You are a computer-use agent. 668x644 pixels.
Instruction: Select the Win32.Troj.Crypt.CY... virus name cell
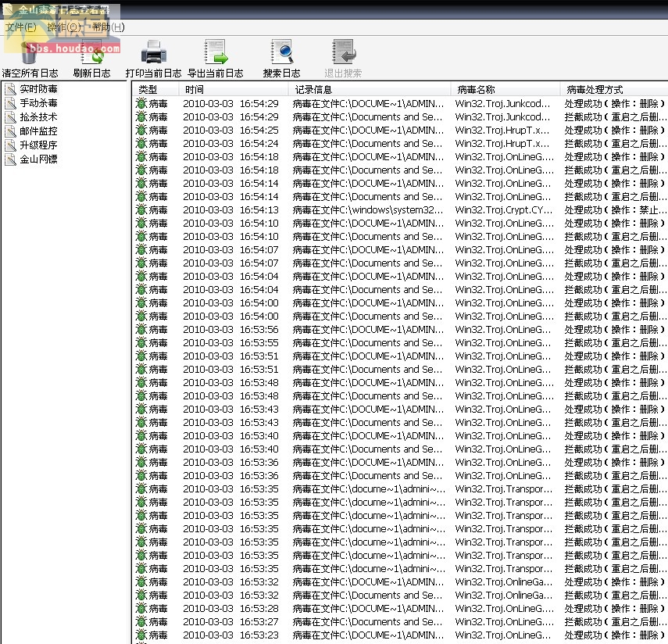pos(504,209)
